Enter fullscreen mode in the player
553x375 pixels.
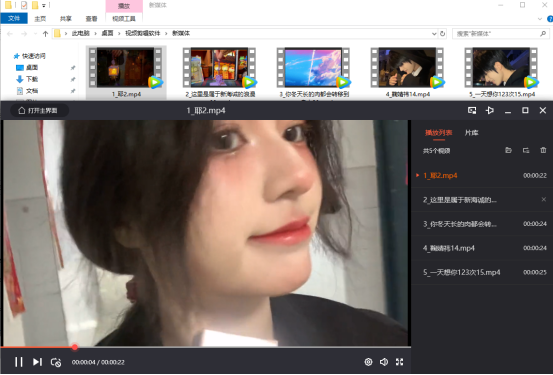click(x=399, y=362)
